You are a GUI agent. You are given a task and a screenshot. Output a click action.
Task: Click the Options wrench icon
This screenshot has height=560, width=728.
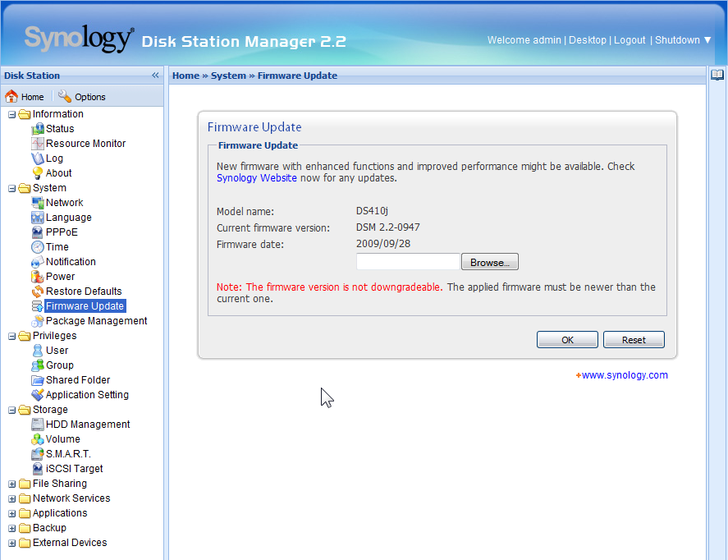65,96
